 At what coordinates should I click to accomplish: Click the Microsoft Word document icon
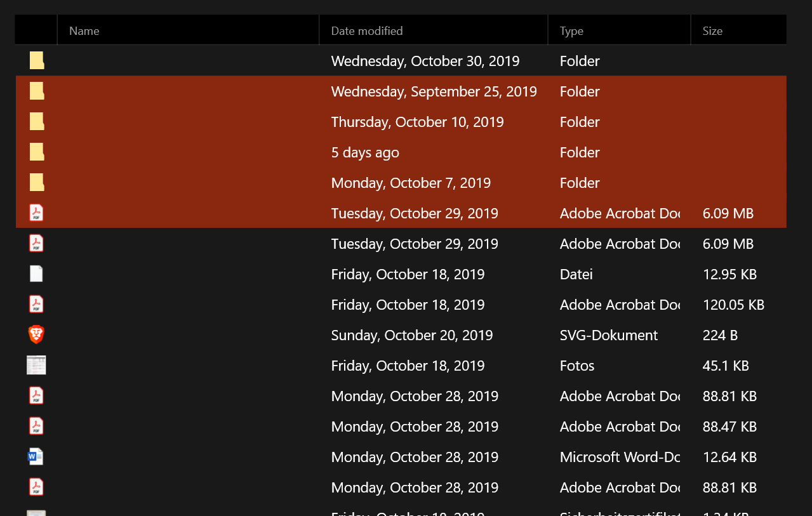[x=36, y=456]
